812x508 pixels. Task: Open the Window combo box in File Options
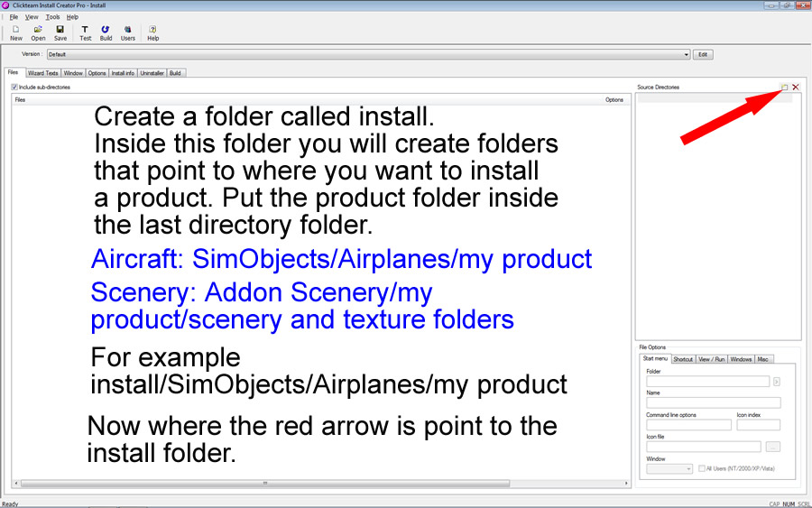(669, 468)
